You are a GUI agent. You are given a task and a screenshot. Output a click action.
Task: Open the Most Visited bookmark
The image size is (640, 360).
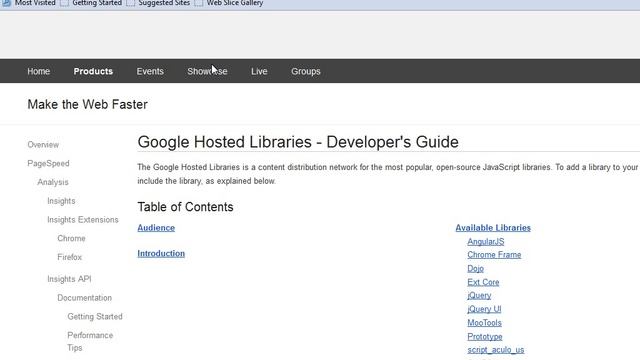click(35, 3)
